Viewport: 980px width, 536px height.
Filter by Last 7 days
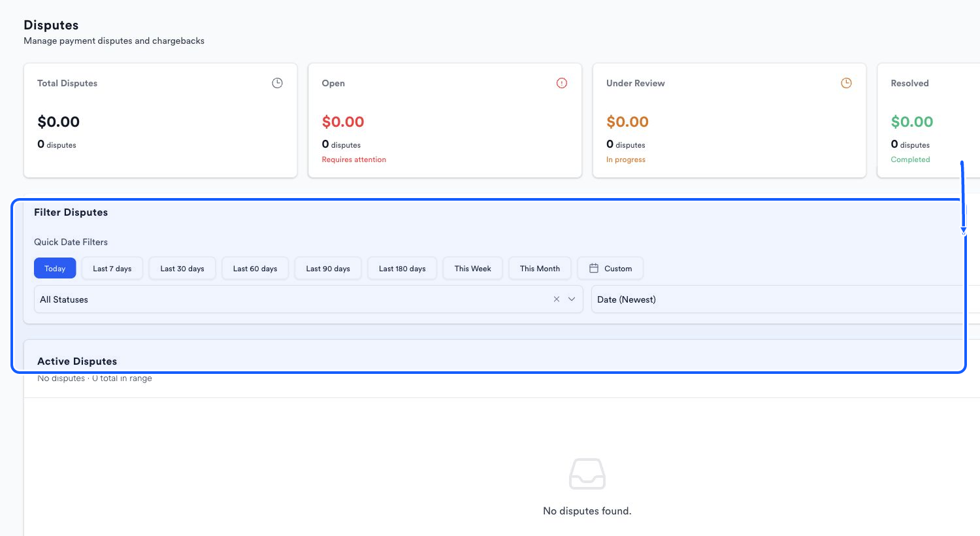(112, 269)
